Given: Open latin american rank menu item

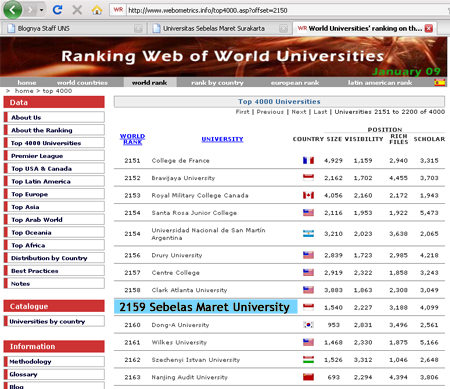Looking at the screenshot, I should [380, 83].
